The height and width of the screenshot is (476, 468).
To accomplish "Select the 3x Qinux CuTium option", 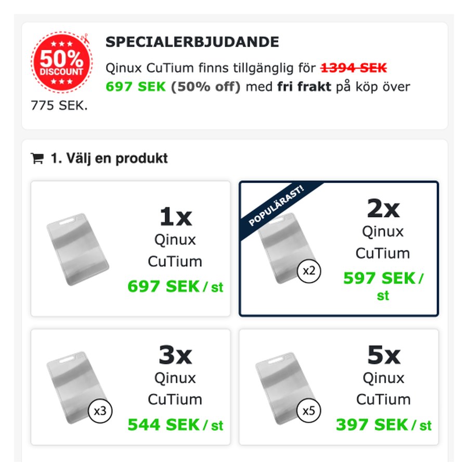I will click(131, 387).
